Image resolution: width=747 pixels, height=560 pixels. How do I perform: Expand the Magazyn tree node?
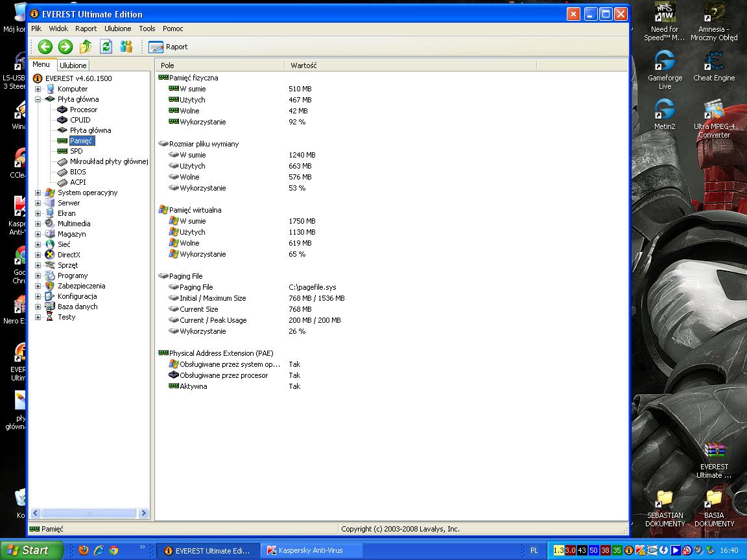click(x=38, y=234)
